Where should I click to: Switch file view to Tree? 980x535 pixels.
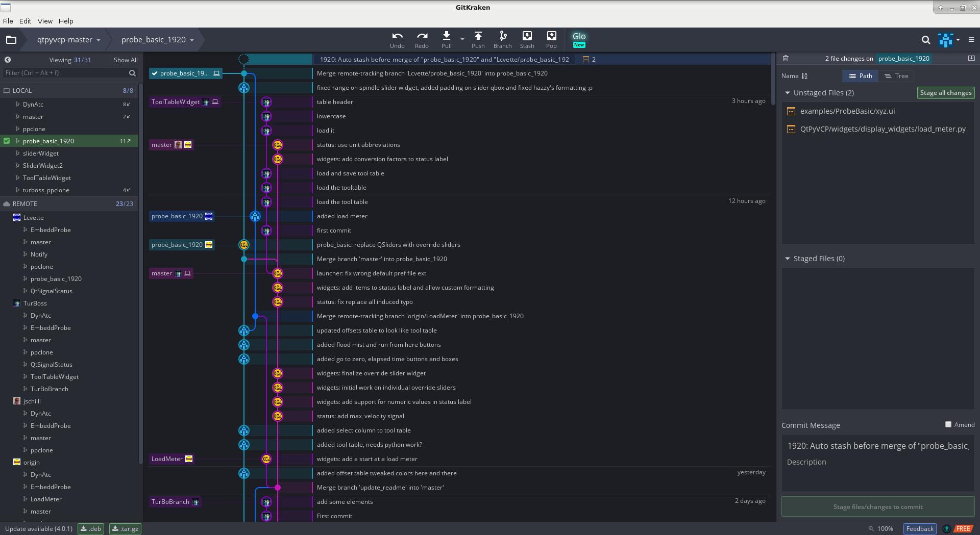click(x=896, y=76)
